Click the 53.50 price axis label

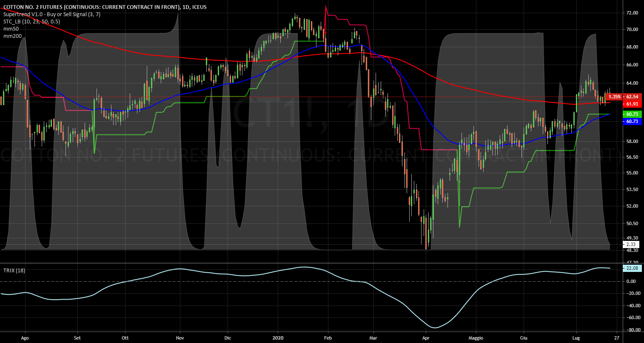click(632, 189)
